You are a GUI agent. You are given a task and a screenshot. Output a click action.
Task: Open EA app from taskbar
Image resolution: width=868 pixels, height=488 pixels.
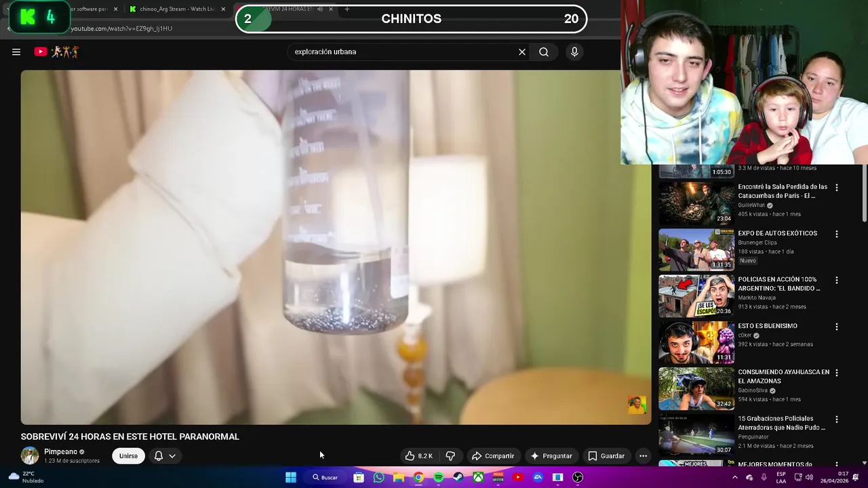pyautogui.click(x=538, y=477)
